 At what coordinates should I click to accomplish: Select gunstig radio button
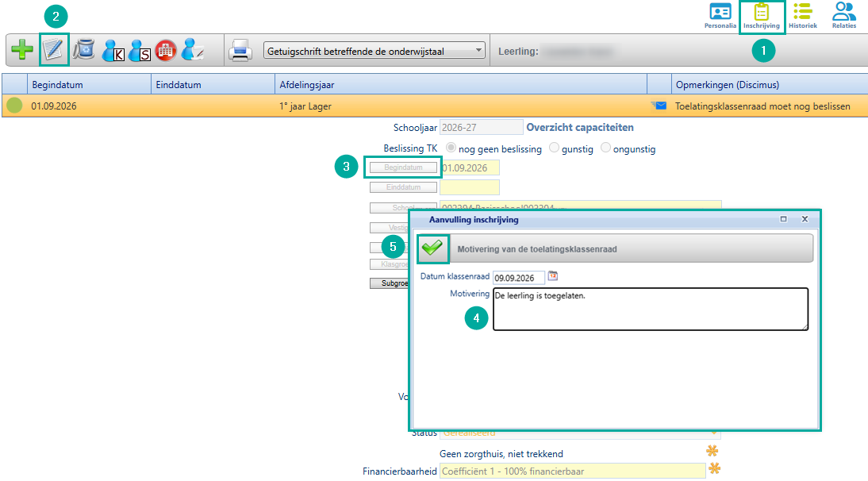554,147
